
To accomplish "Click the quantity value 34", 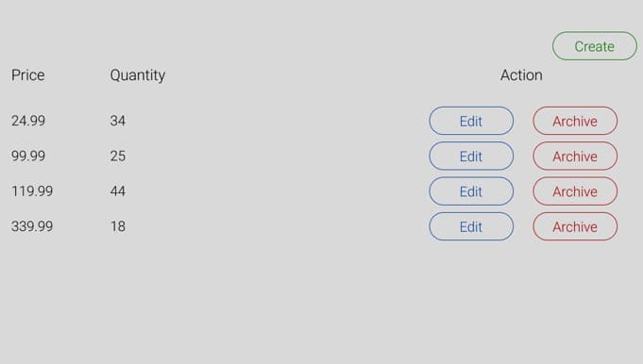I will tap(118, 121).
